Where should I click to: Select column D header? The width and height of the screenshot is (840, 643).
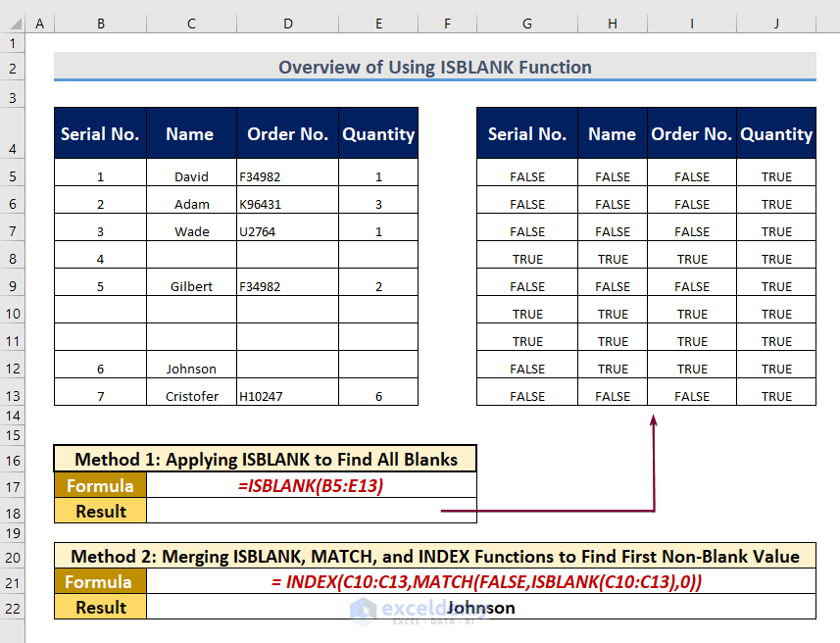[x=288, y=24]
